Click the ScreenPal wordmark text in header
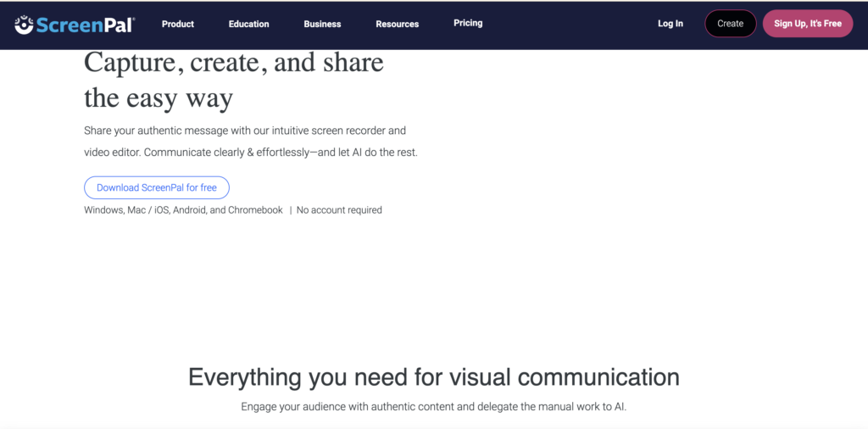 coord(85,25)
